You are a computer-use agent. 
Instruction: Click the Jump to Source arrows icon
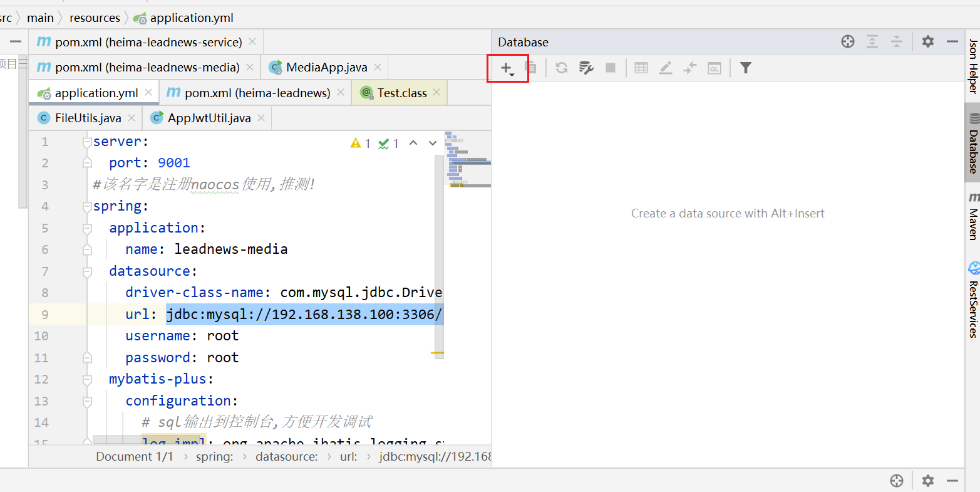coord(690,68)
